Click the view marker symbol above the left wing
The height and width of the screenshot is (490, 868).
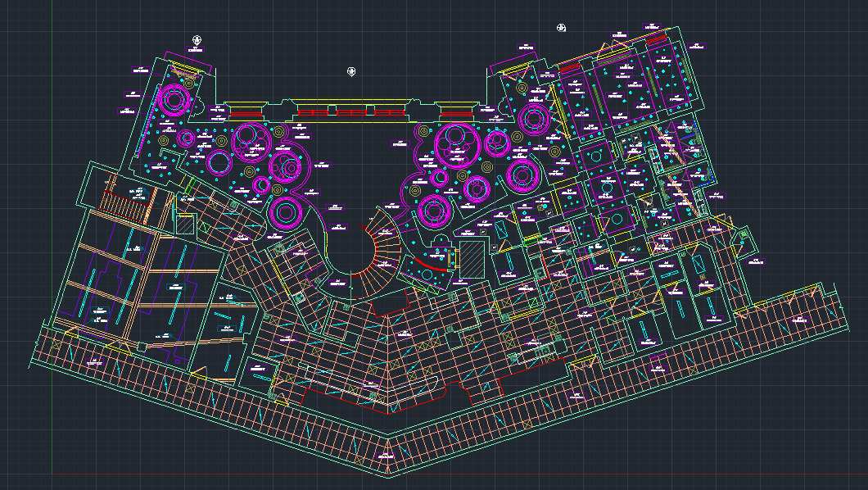tap(197, 40)
